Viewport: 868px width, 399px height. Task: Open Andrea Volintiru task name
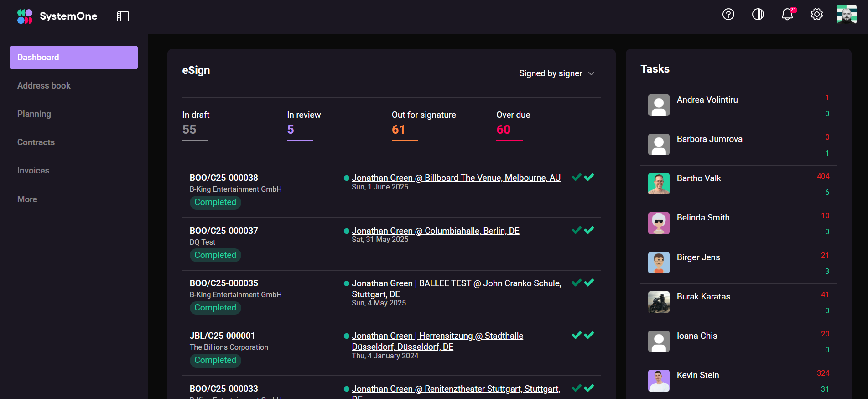tap(707, 100)
